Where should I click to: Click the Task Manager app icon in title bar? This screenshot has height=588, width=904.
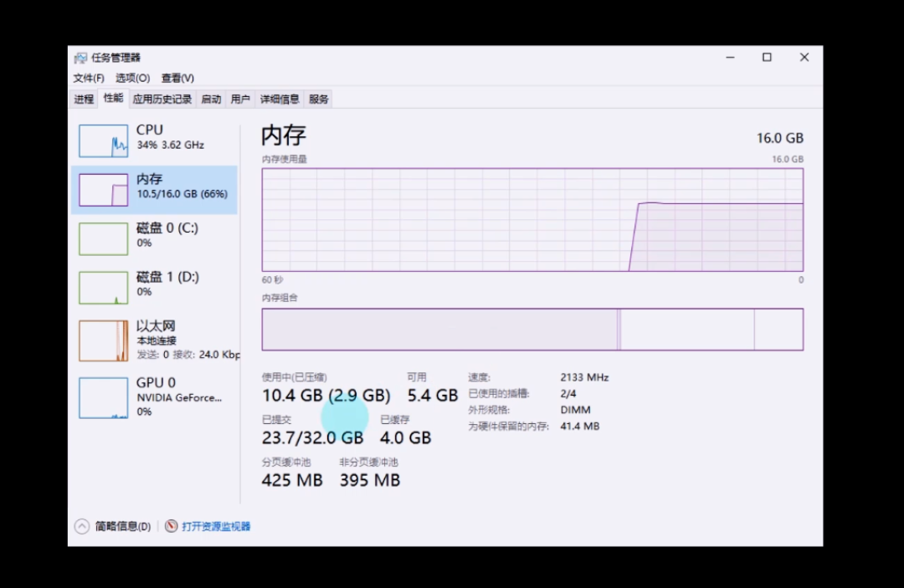coord(80,58)
